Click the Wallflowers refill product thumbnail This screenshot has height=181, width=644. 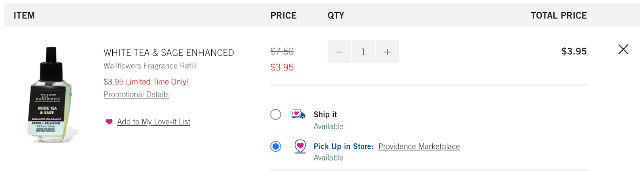(x=51, y=95)
